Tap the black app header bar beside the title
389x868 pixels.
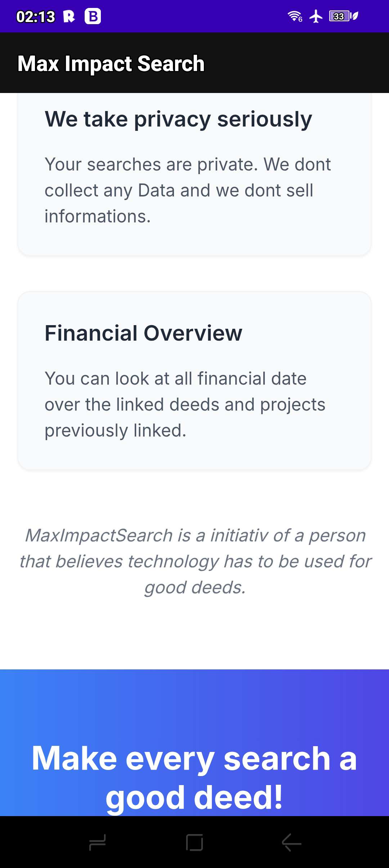pos(295,63)
